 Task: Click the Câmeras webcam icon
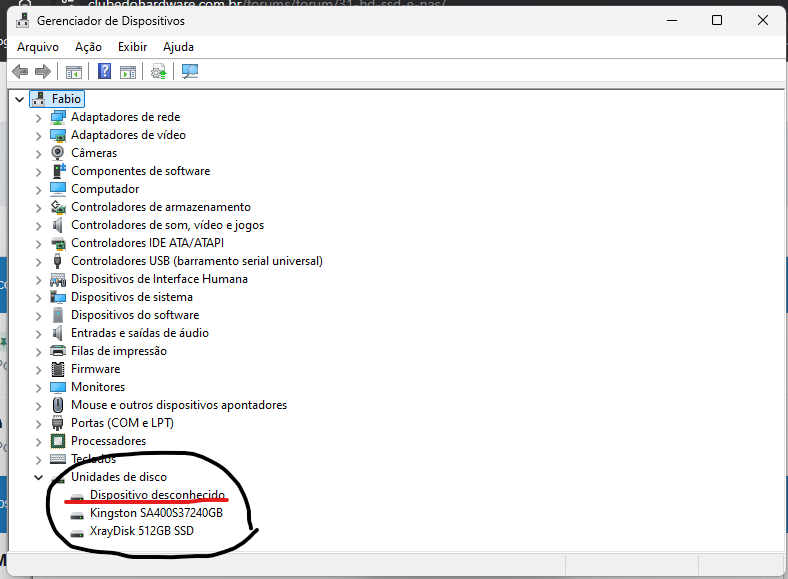(58, 153)
